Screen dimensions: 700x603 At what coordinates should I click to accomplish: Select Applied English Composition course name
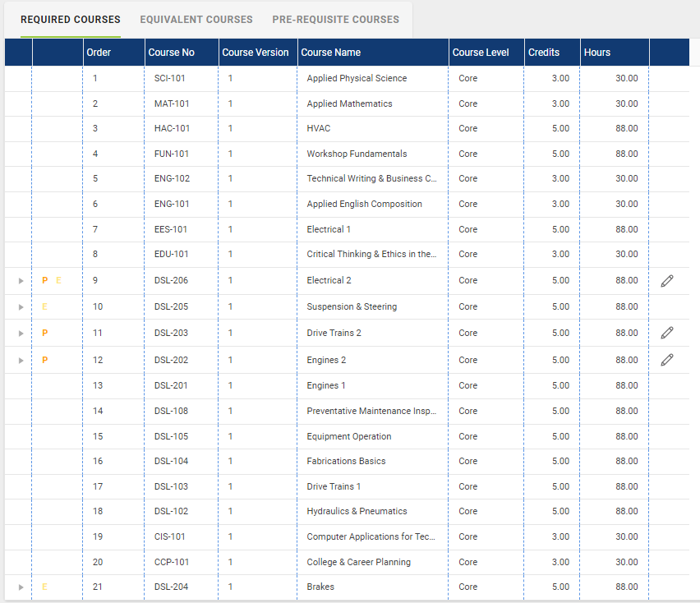click(x=364, y=204)
